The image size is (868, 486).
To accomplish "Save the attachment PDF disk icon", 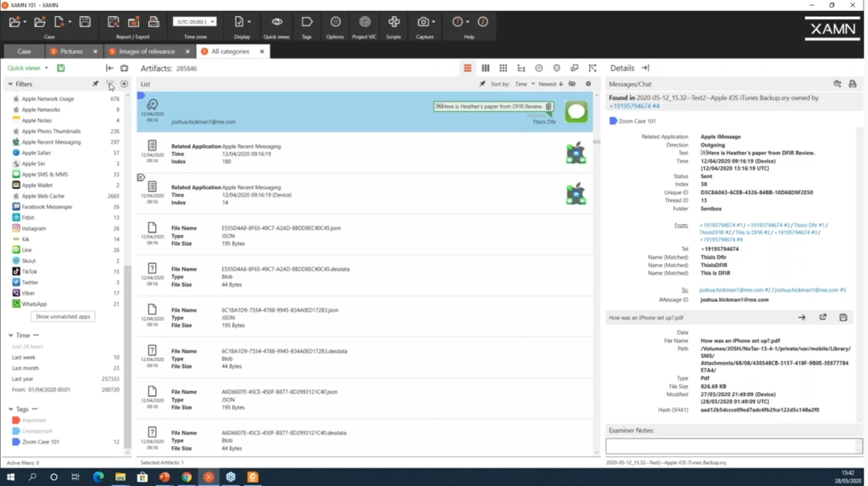I will pyautogui.click(x=843, y=317).
